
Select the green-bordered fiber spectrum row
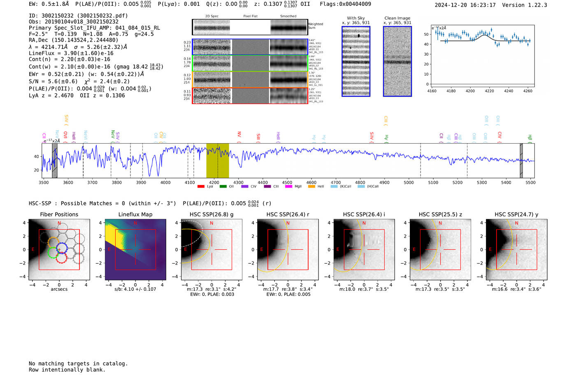coord(250,63)
